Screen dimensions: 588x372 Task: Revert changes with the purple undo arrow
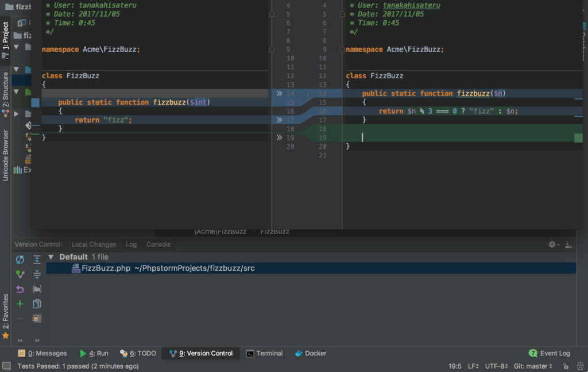[20, 289]
